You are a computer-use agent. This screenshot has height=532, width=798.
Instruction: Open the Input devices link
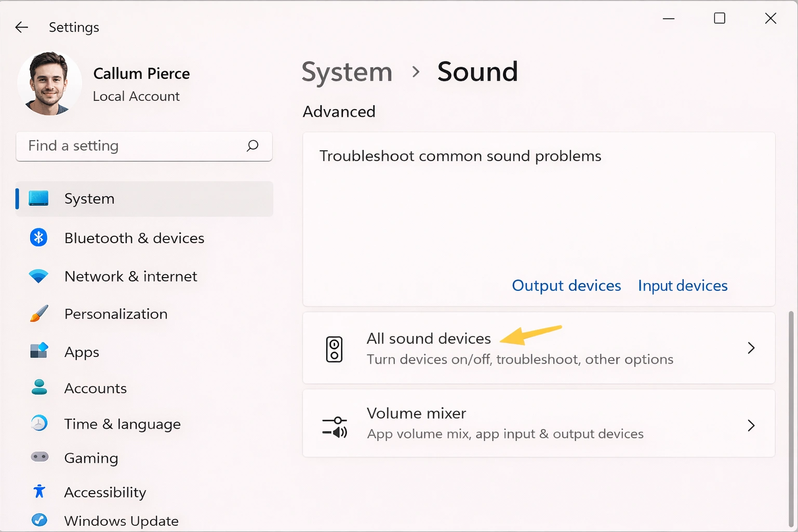pyautogui.click(x=682, y=285)
